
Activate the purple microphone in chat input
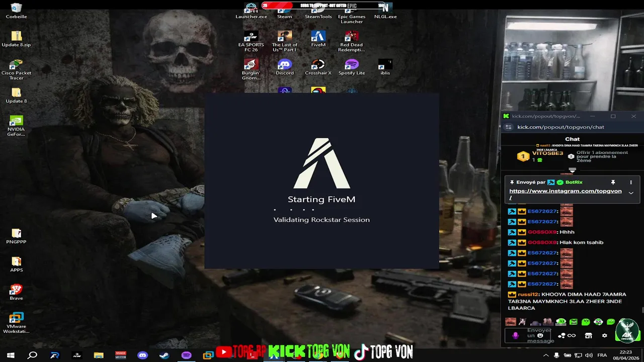pyautogui.click(x=515, y=335)
